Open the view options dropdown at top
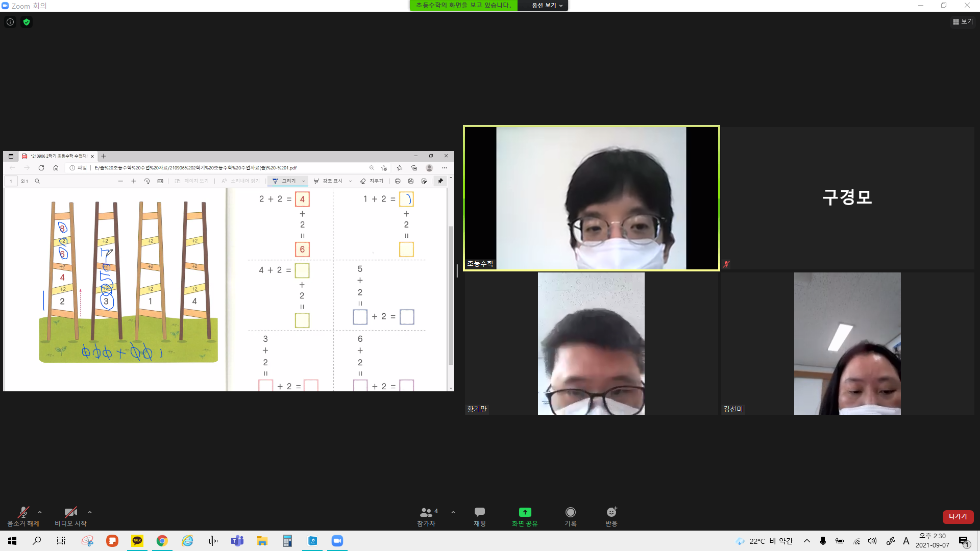The width and height of the screenshot is (980, 551). tap(547, 5)
